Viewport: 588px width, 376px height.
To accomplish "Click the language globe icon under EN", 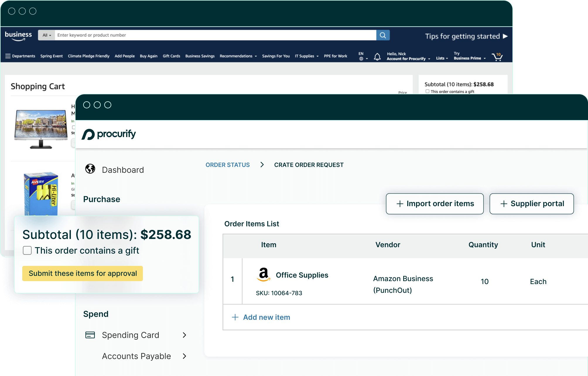I will coord(361,59).
